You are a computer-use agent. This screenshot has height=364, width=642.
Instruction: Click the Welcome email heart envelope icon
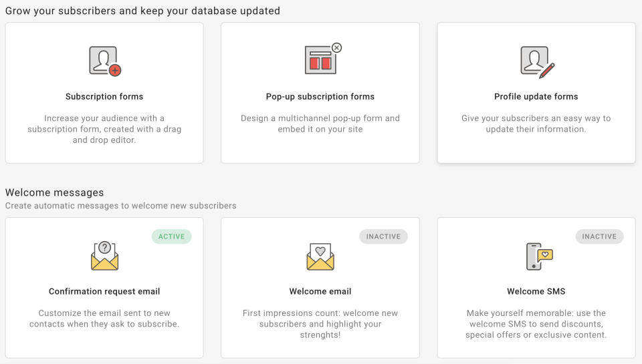pyautogui.click(x=320, y=256)
